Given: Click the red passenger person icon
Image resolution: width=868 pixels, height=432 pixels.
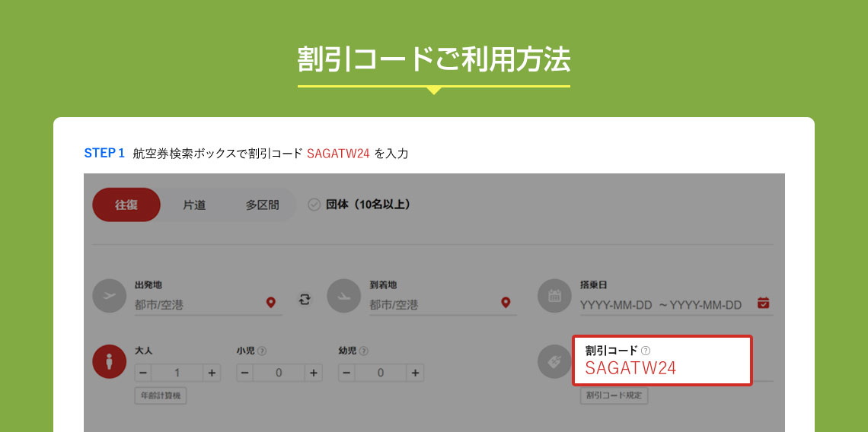Looking at the screenshot, I should pos(110,362).
